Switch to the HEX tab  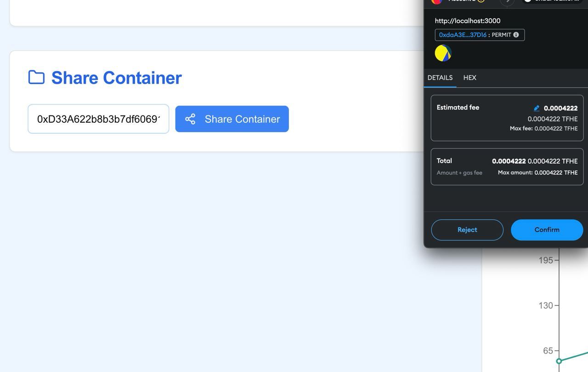[469, 78]
